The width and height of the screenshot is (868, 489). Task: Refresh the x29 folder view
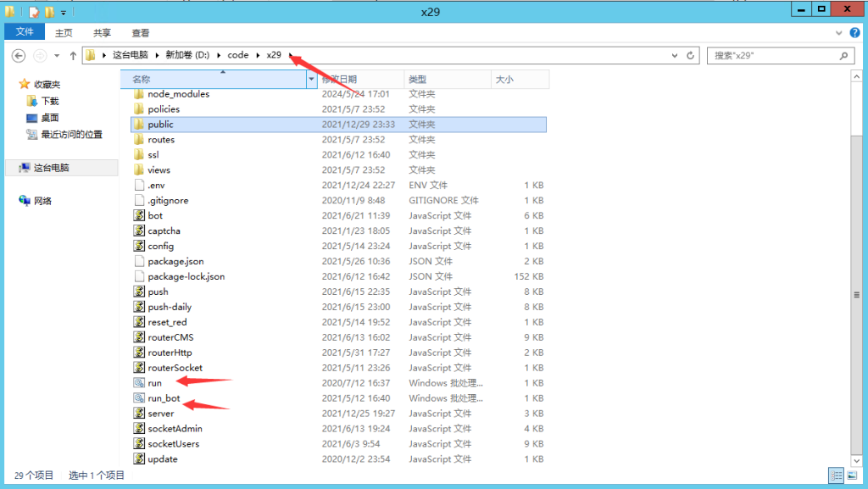pos(691,56)
